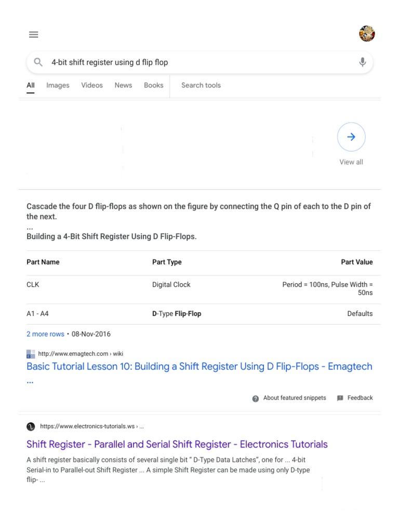
Task: Click the account profile avatar
Action: tap(367, 34)
